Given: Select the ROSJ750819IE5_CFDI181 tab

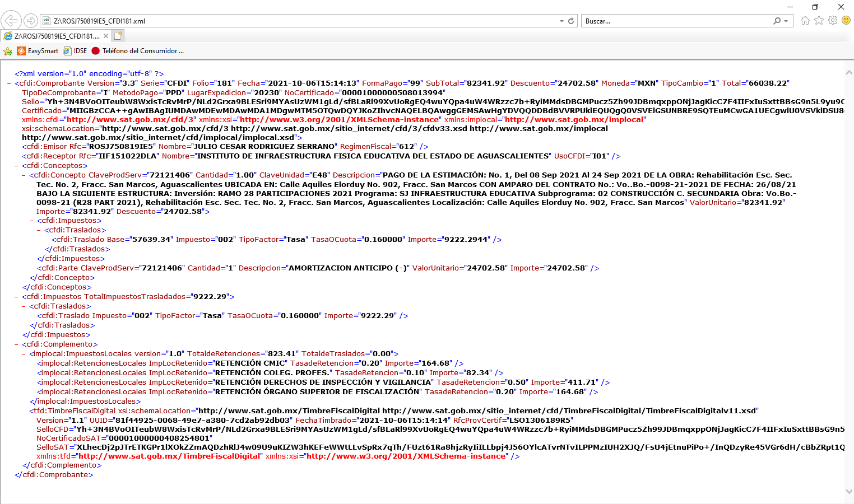Looking at the screenshot, I should point(56,36).
